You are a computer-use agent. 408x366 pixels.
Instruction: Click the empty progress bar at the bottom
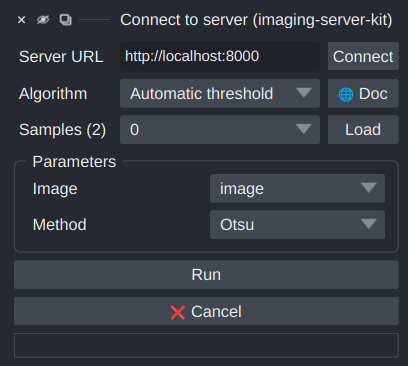206,345
